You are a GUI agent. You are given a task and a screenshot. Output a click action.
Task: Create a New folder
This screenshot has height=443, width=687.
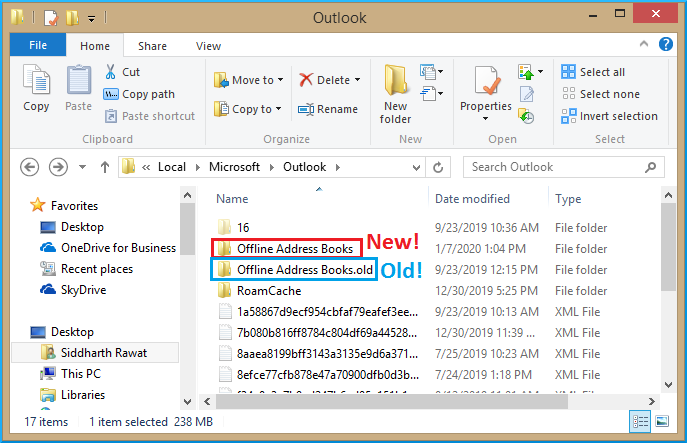pos(395,94)
